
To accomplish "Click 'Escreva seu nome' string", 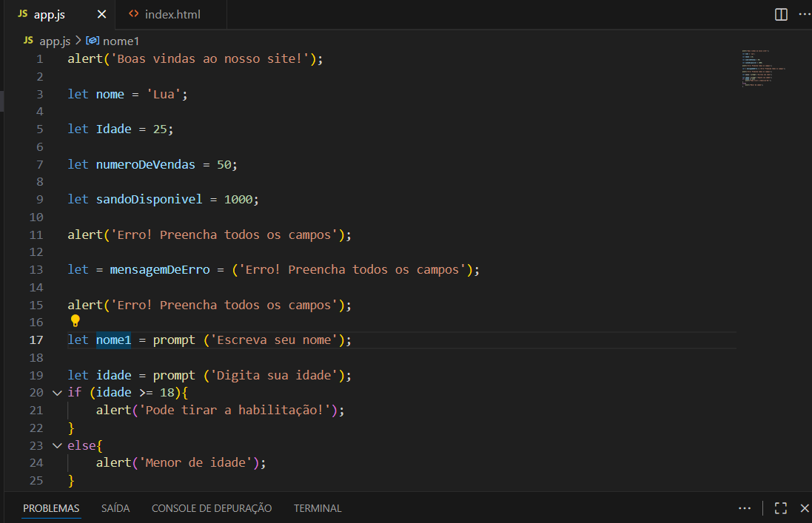I will (274, 340).
